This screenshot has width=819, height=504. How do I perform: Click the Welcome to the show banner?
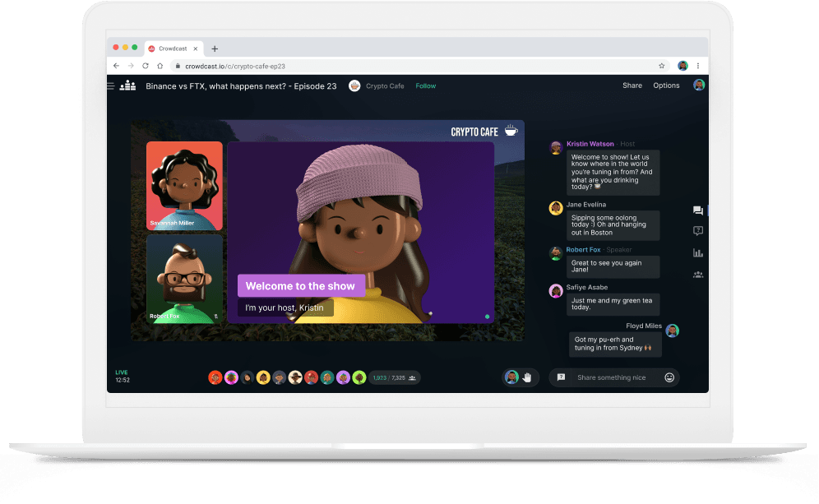point(301,285)
